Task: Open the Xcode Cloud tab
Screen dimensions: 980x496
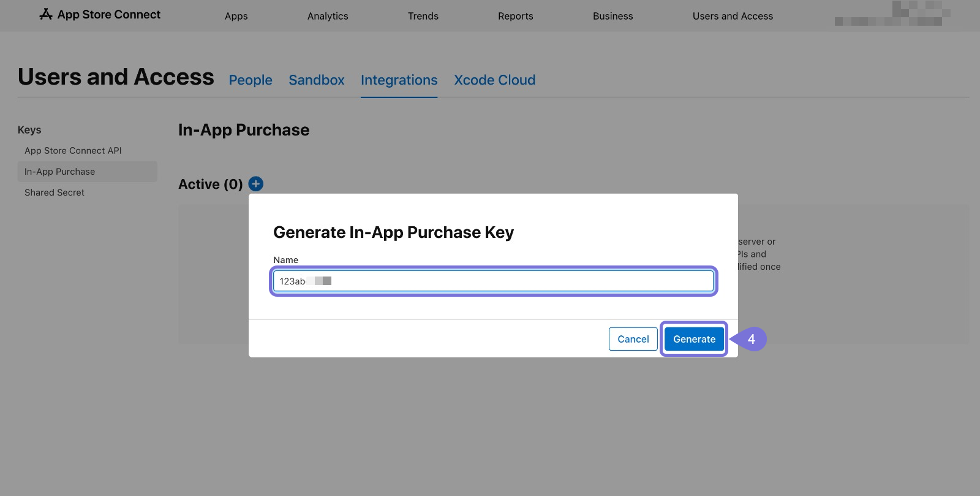Action: [494, 80]
